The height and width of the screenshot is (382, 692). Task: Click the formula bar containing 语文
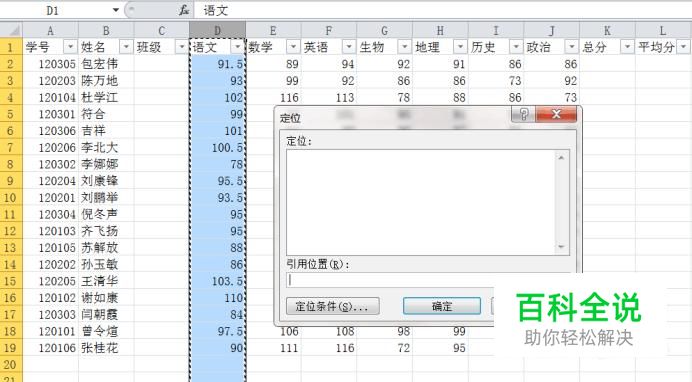click(443, 10)
